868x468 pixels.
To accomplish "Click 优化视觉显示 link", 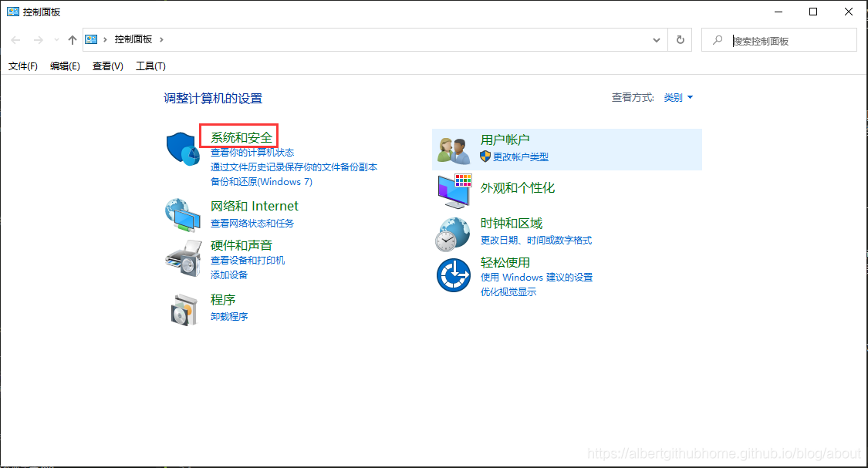I will coord(508,292).
